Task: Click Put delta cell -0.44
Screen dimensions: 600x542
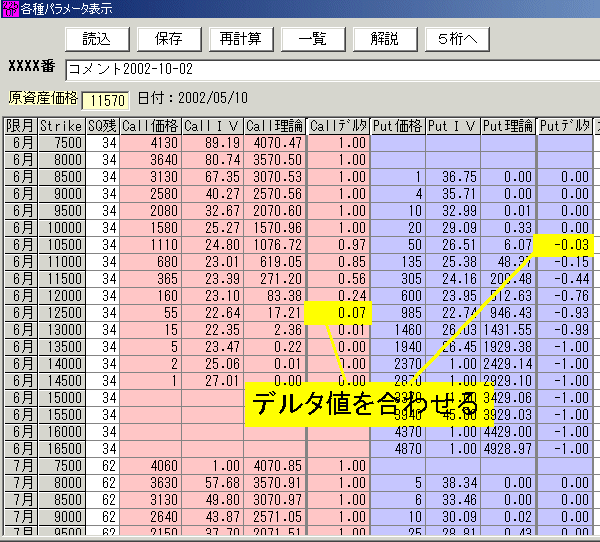Action: 565,279
